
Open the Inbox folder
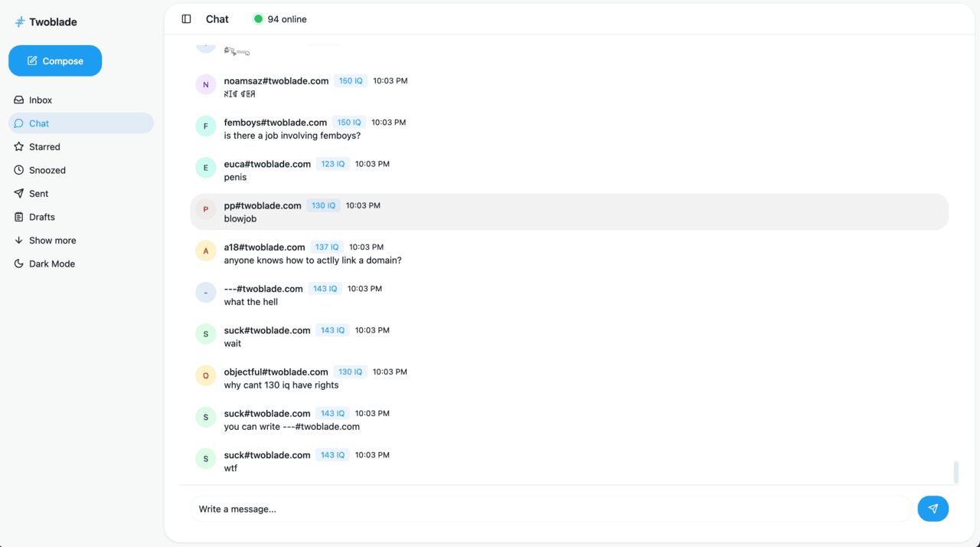(x=80, y=100)
